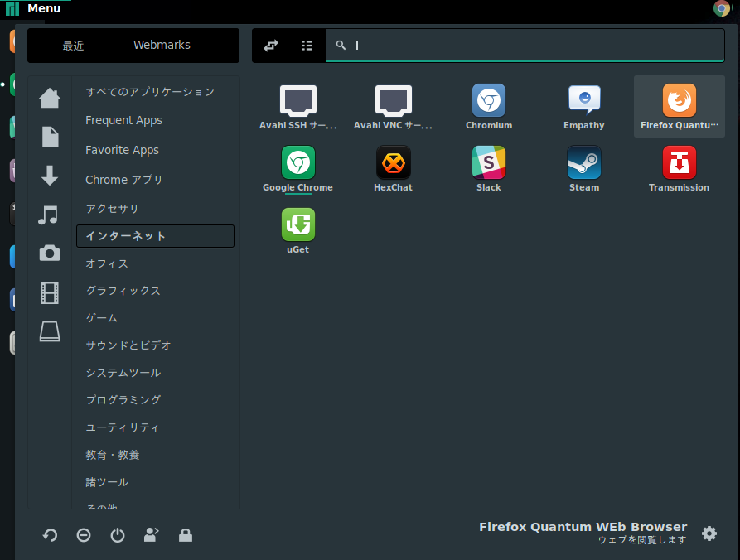Launch Steam
The width and height of the screenshot is (740, 560).
pyautogui.click(x=583, y=168)
